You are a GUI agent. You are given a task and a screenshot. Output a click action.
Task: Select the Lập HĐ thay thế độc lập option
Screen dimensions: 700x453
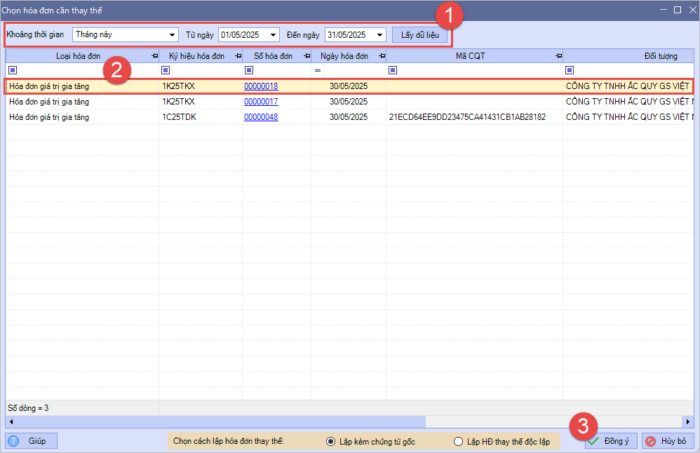[458, 440]
